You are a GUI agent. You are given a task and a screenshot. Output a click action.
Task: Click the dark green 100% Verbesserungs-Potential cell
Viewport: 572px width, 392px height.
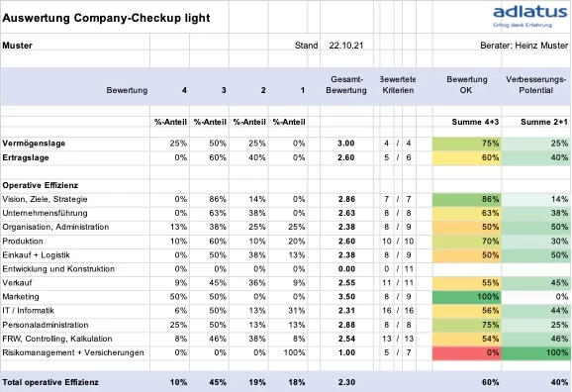coord(536,352)
